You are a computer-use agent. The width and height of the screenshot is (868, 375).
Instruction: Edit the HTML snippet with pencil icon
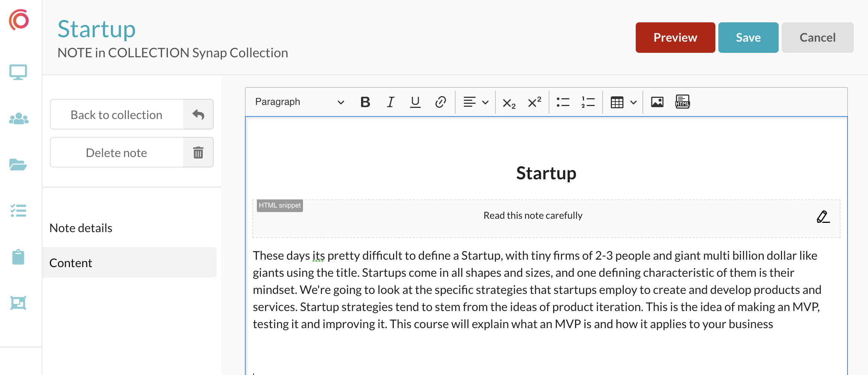tap(823, 217)
